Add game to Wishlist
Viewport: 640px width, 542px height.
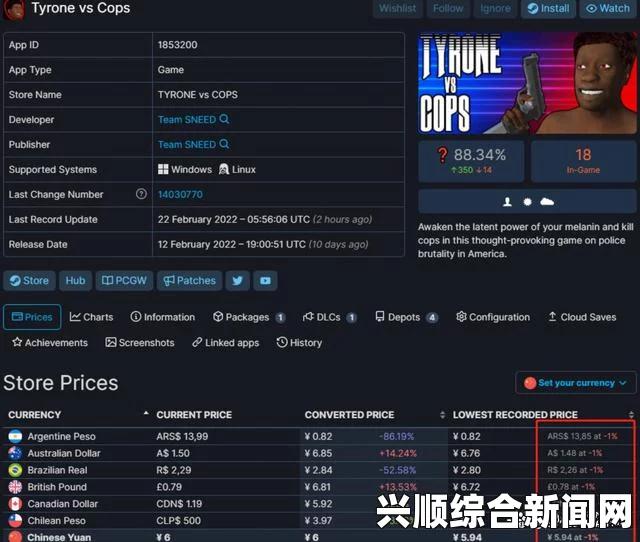click(398, 8)
